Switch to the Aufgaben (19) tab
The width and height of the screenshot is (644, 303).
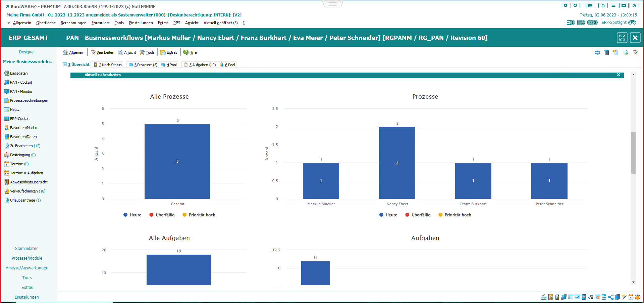[200, 65]
